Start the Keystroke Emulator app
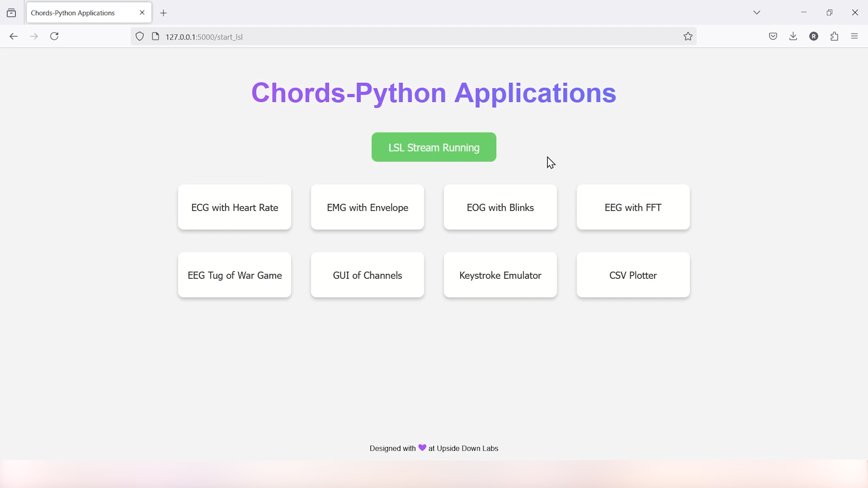 coord(500,275)
